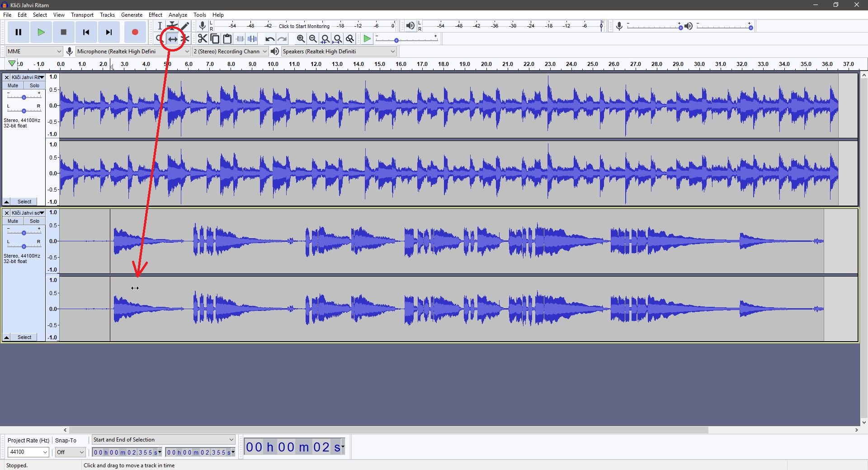Open the Microphone recording device dropdown
Image resolution: width=868 pixels, height=470 pixels.
click(x=133, y=51)
